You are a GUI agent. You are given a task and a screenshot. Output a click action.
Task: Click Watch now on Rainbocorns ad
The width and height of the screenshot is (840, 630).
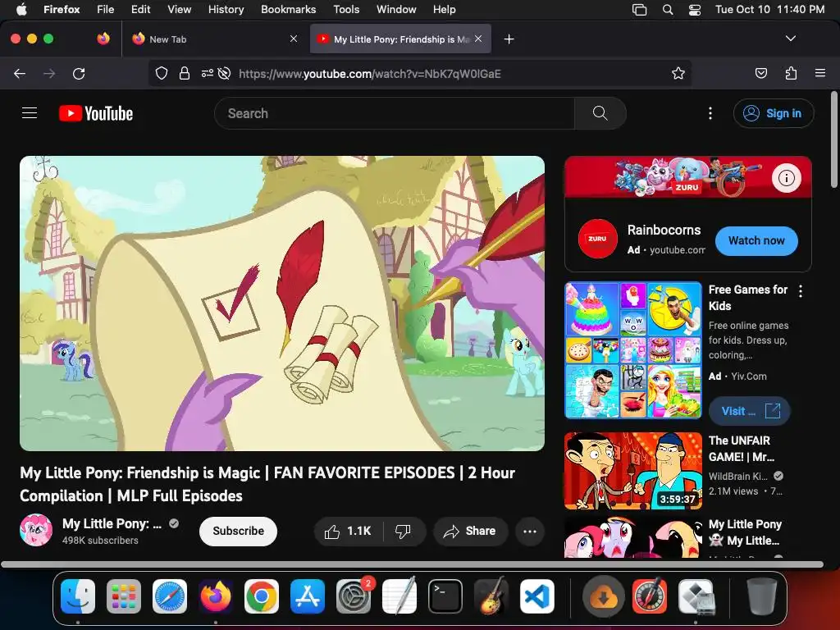756,240
